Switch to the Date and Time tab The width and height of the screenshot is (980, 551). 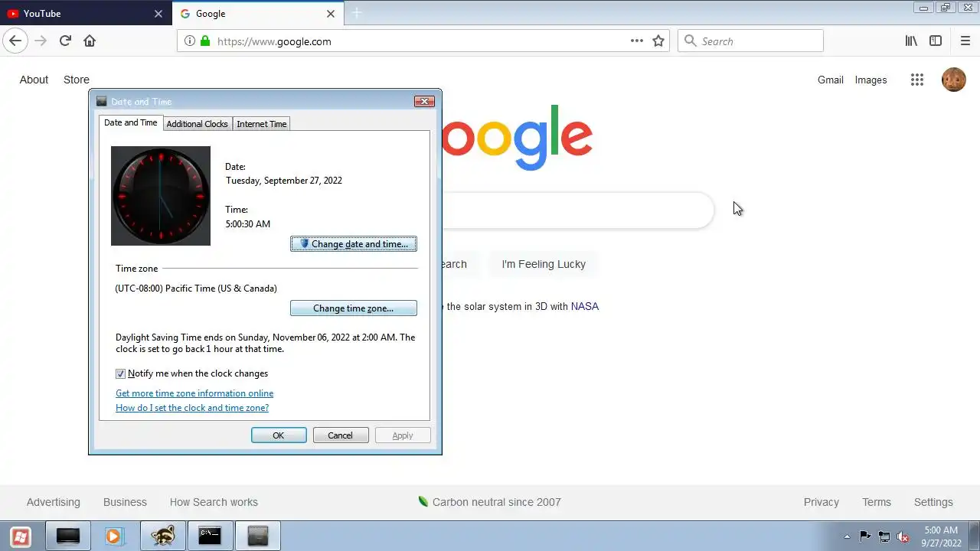click(x=131, y=122)
